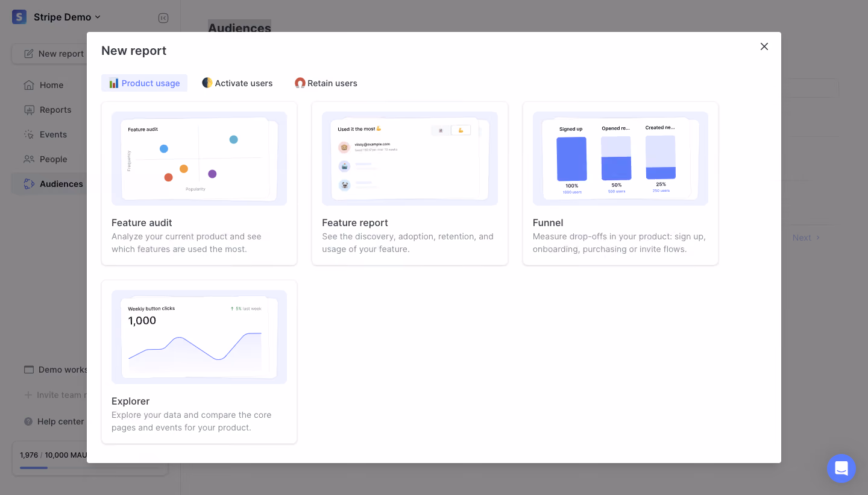Image resolution: width=868 pixels, height=495 pixels.
Task: Choose the Feature audit scatter thumbnail
Action: pyautogui.click(x=199, y=159)
